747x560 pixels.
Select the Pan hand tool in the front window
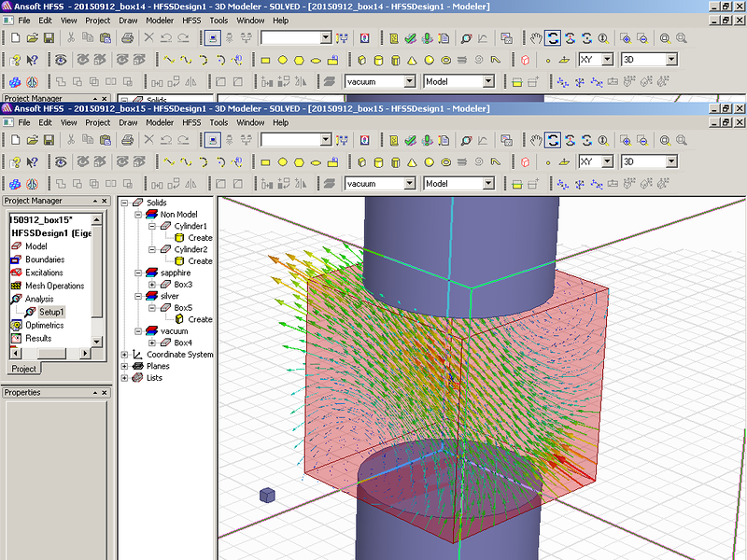click(536, 140)
